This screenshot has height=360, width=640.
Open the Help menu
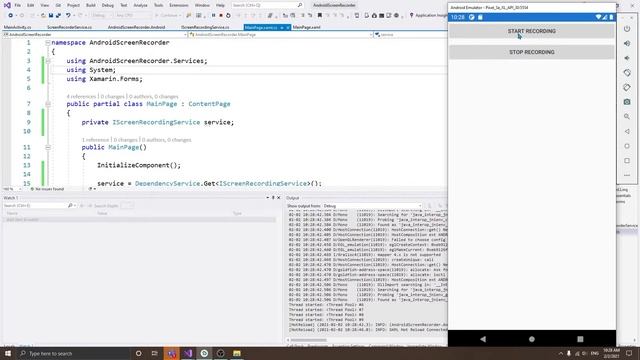[220, 5]
